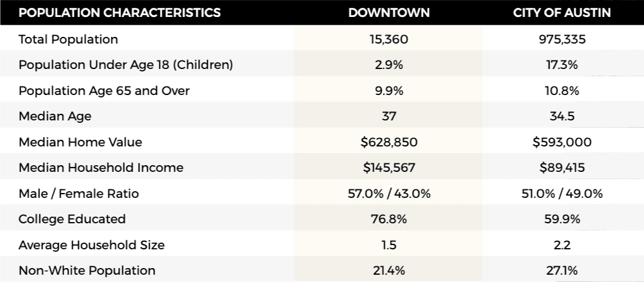The height and width of the screenshot is (282, 644).
Task: Click Austin median age value 34.5
Action: coord(563,116)
